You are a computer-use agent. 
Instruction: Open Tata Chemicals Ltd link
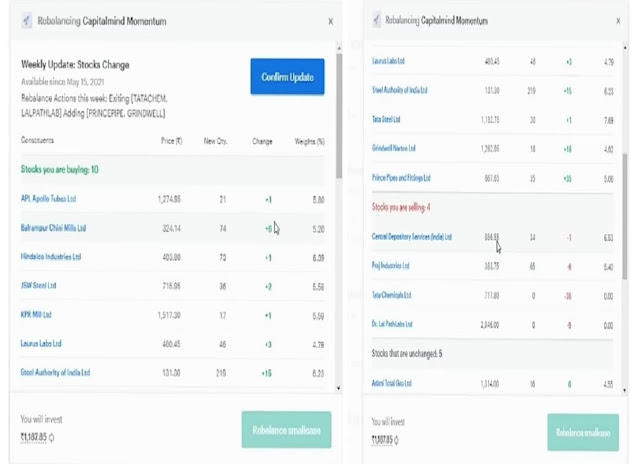pyautogui.click(x=391, y=295)
